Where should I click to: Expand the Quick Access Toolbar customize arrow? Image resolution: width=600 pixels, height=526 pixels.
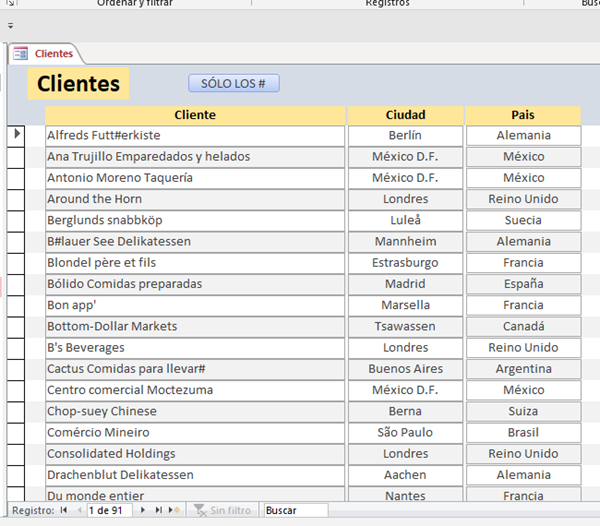pos(11,26)
